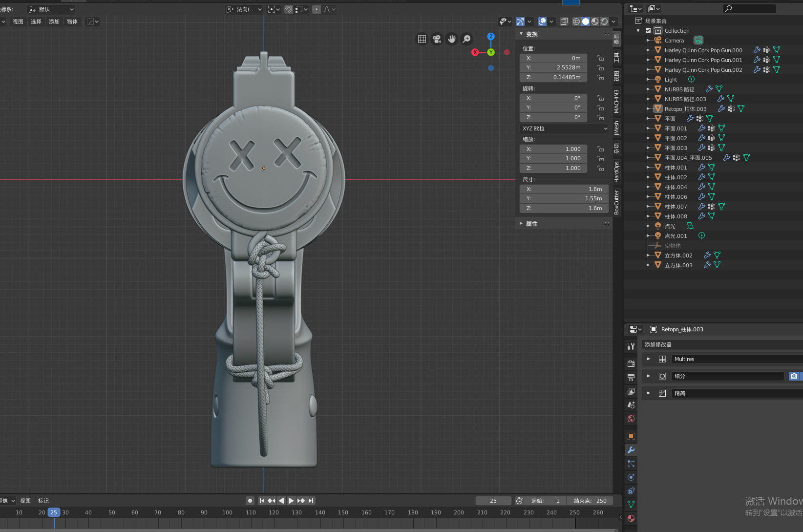The image size is (803, 532).
Task: Open the World properties globe icon
Action: point(631,419)
